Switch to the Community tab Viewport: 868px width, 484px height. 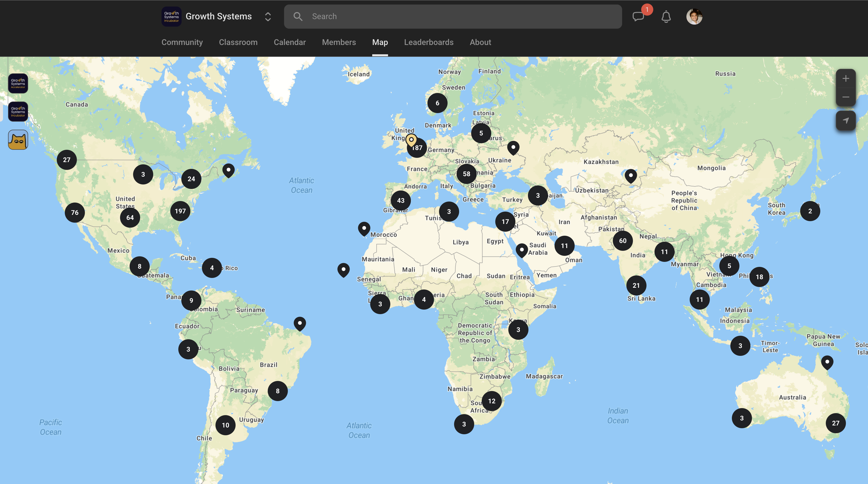[x=182, y=42]
